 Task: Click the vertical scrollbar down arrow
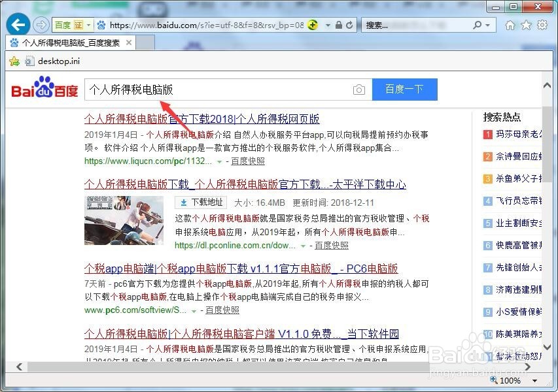tap(548, 347)
